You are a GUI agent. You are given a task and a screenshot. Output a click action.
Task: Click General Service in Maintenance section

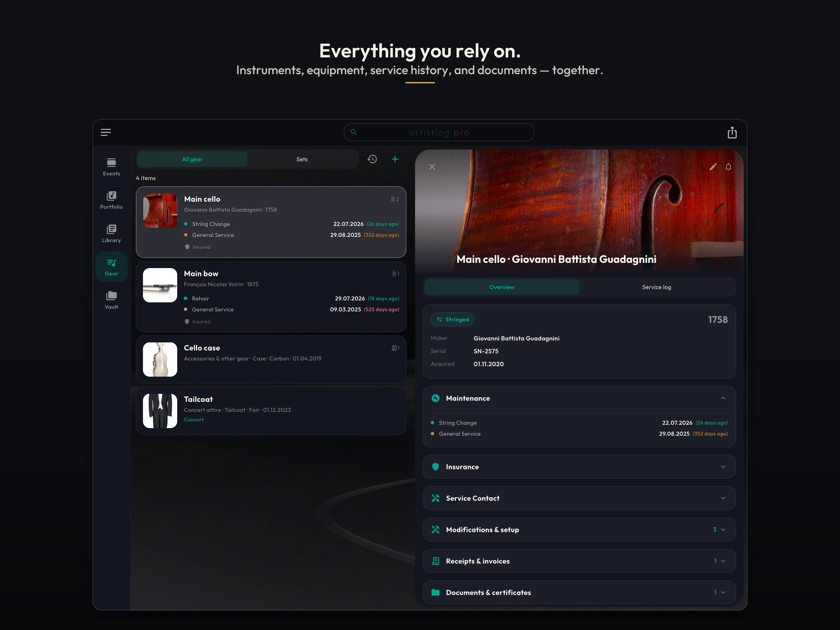[x=579, y=434]
